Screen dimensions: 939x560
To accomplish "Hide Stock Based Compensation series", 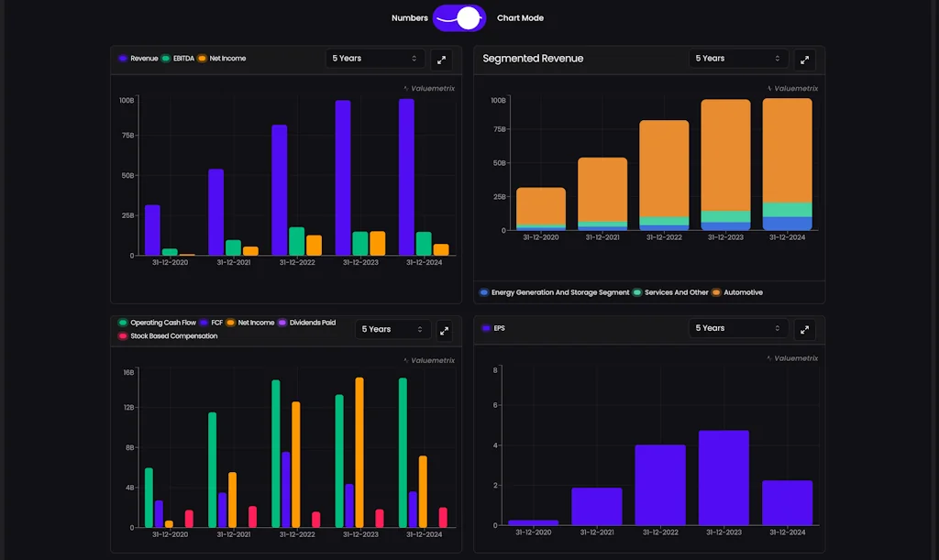I will (x=168, y=336).
